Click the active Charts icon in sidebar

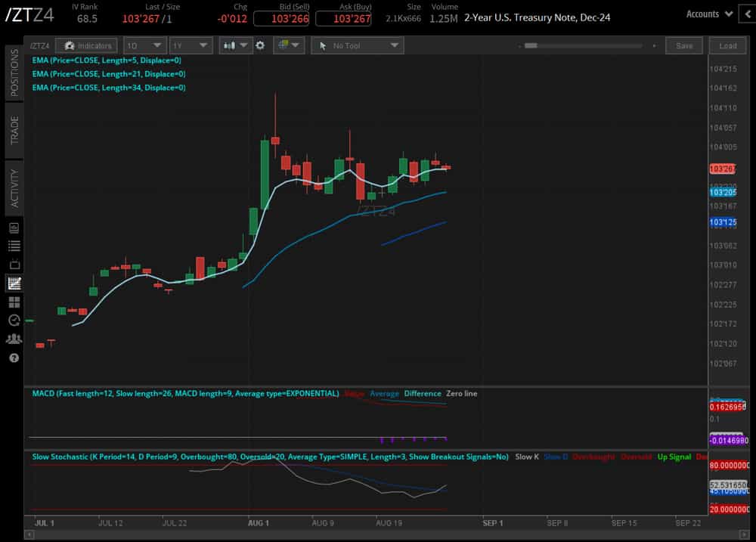pos(14,283)
